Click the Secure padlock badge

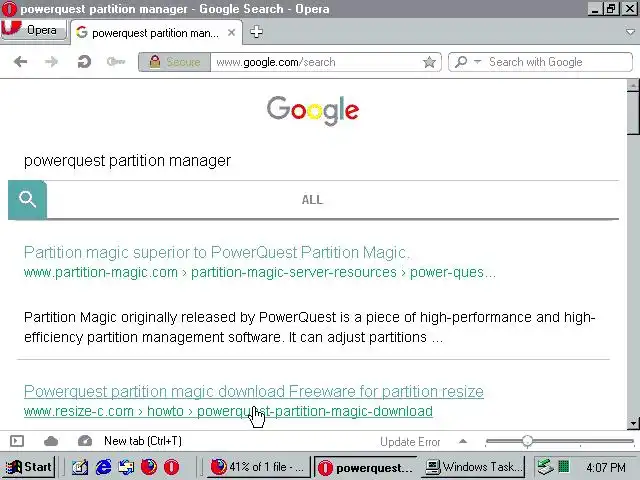(x=175, y=62)
